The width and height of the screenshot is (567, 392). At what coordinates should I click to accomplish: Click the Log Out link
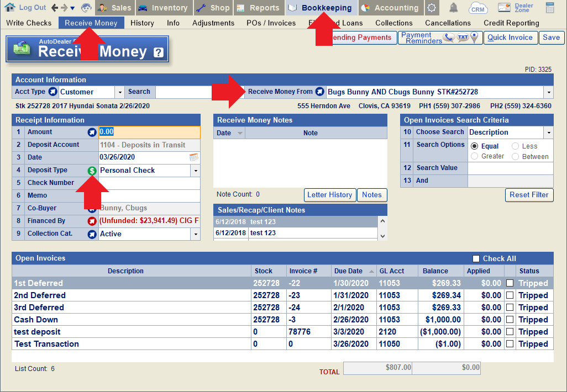33,8
